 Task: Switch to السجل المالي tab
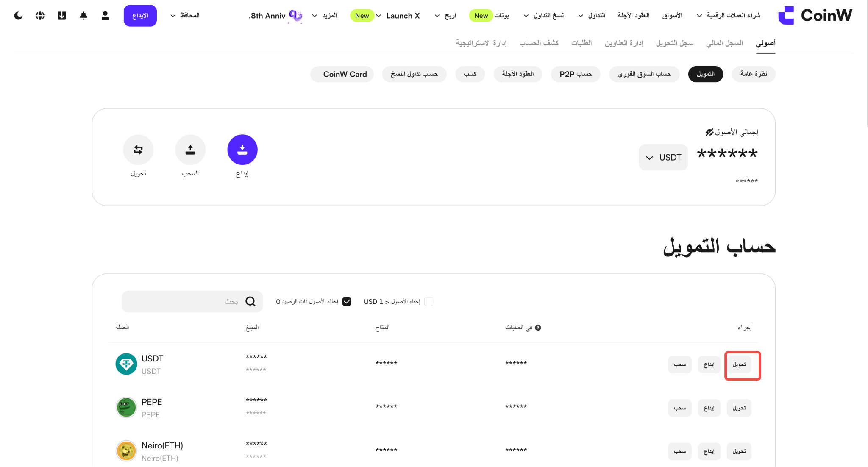(725, 43)
